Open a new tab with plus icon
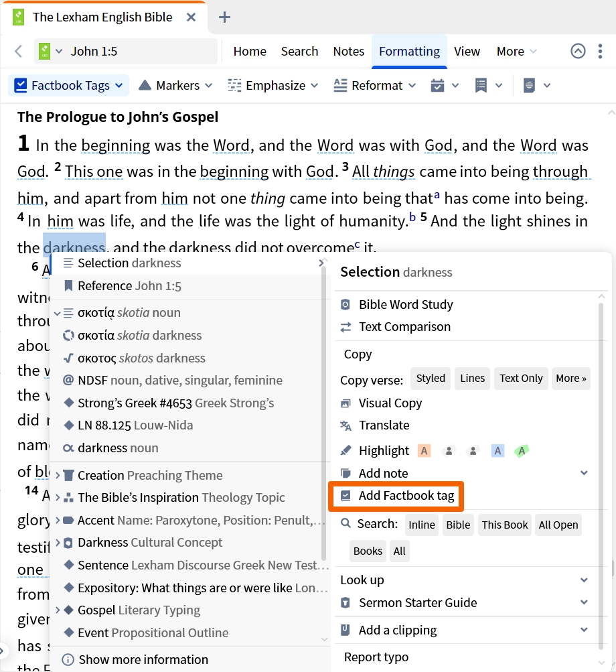This screenshot has width=616, height=672. [224, 17]
